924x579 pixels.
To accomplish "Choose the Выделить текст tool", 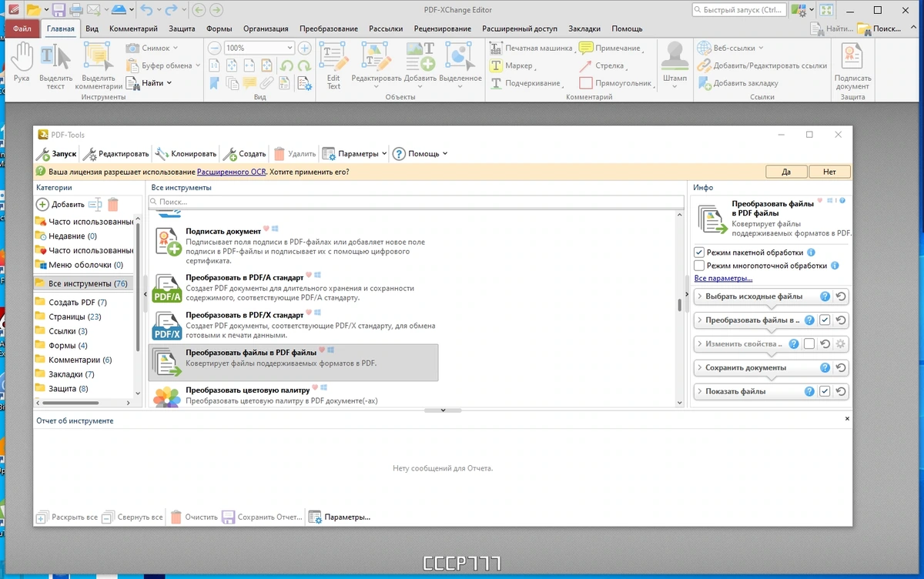I will click(x=55, y=65).
